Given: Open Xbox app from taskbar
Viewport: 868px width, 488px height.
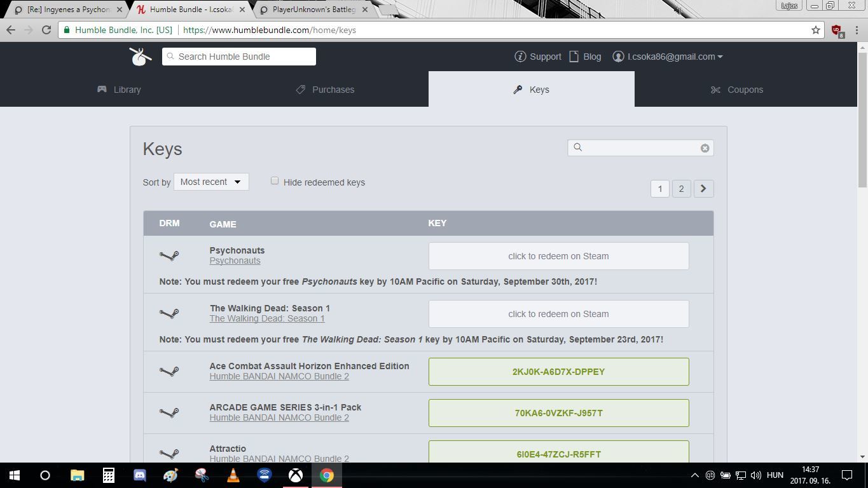Looking at the screenshot, I should pos(296,475).
